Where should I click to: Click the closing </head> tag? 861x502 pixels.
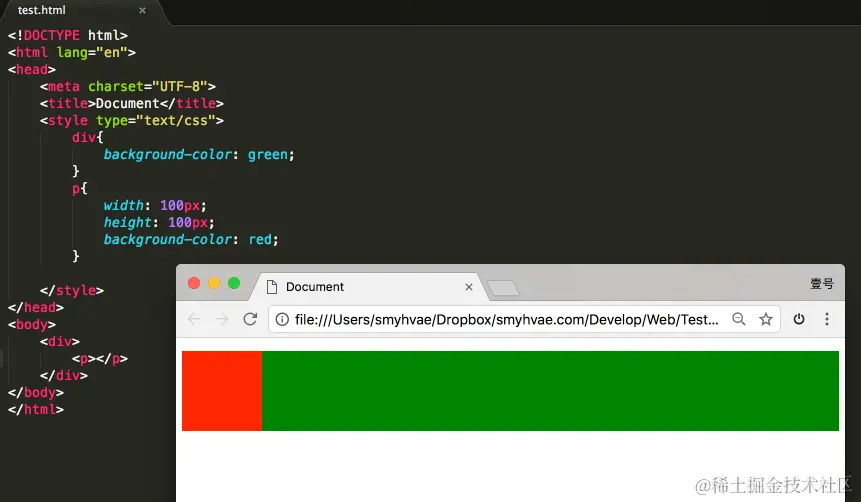click(36, 307)
